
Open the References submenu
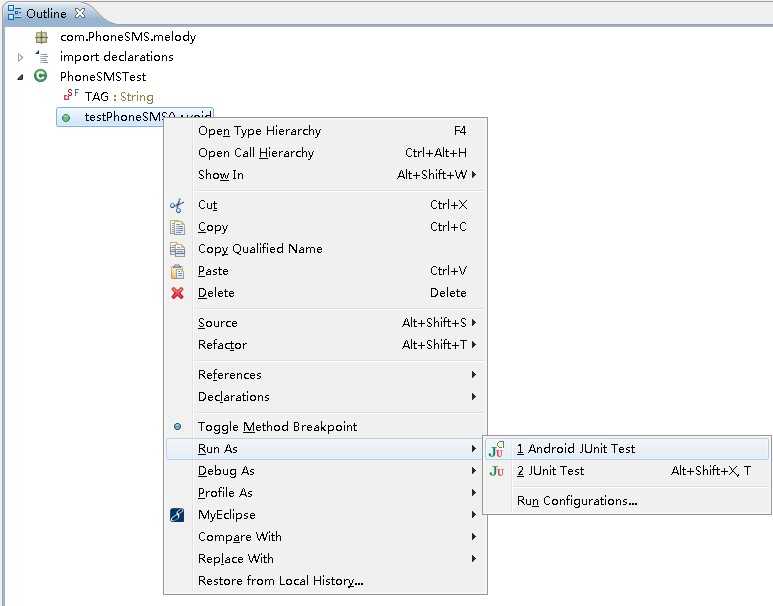coord(325,375)
